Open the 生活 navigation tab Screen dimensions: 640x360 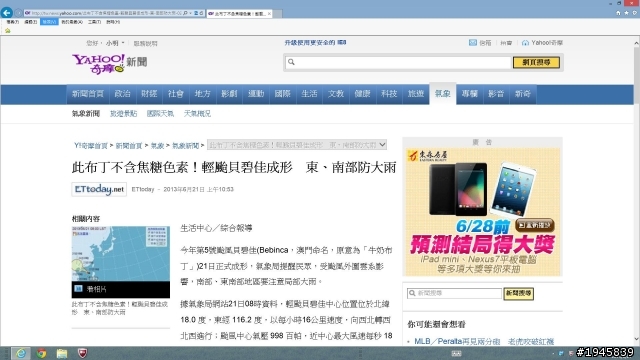coord(309,94)
